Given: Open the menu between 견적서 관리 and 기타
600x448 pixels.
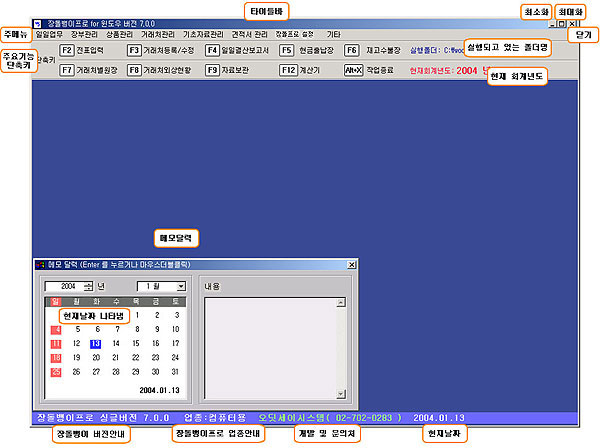Looking at the screenshot, I should point(295,34).
